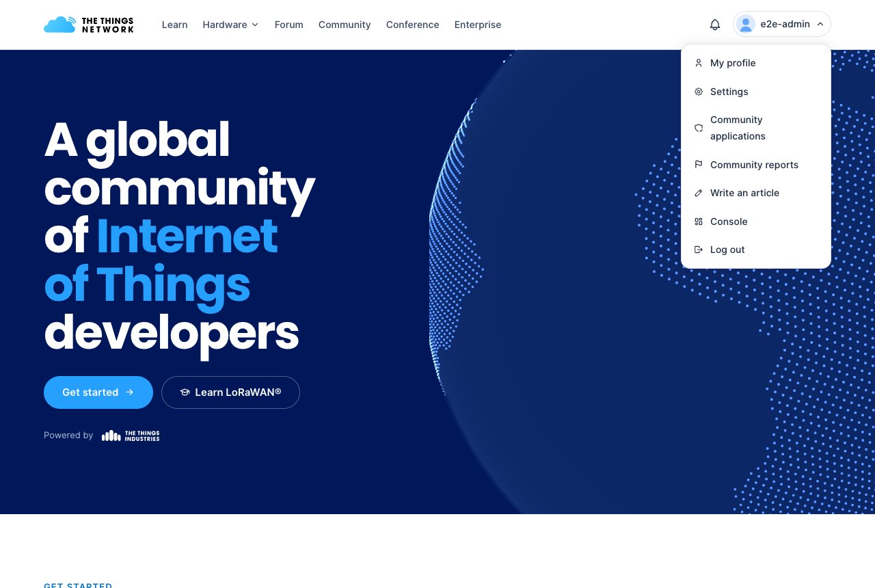Click the Hardware nav label
Image resolution: width=875 pixels, height=588 pixels.
pyautogui.click(x=225, y=25)
